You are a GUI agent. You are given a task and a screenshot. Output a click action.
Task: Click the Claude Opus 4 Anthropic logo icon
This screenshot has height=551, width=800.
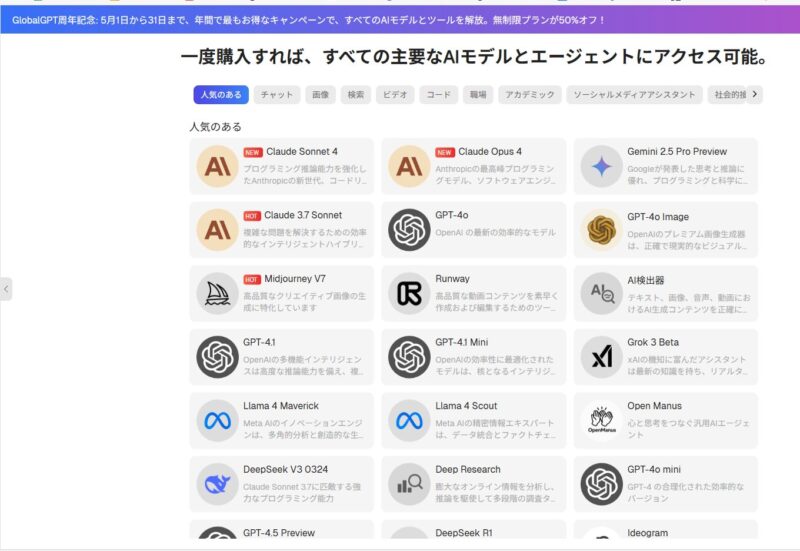tap(409, 166)
